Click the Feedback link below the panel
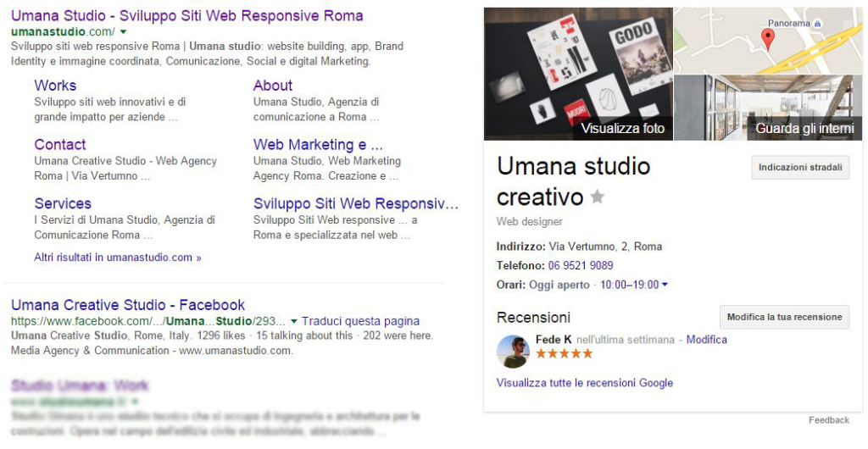The image size is (868, 449). pyautogui.click(x=829, y=420)
